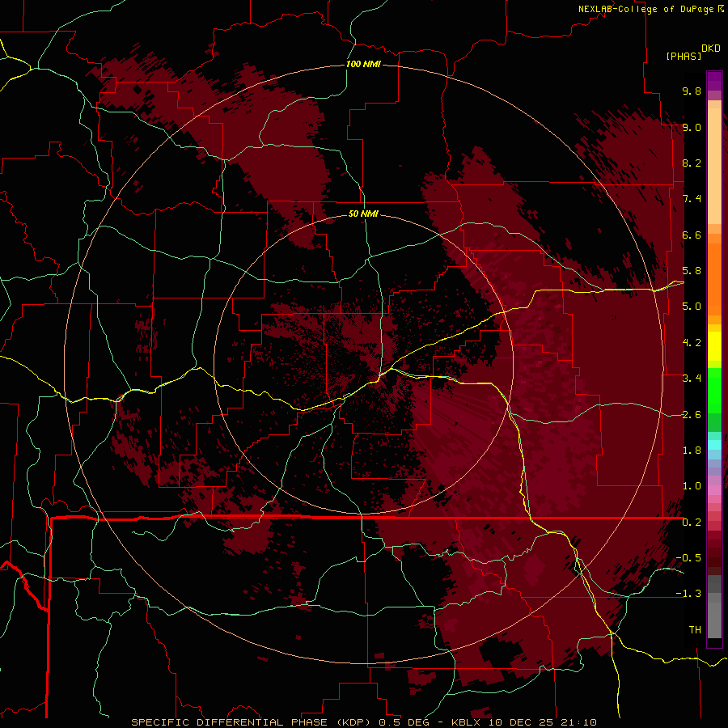Click the 9.8 value on the legend
728x728 pixels.
[692, 91]
